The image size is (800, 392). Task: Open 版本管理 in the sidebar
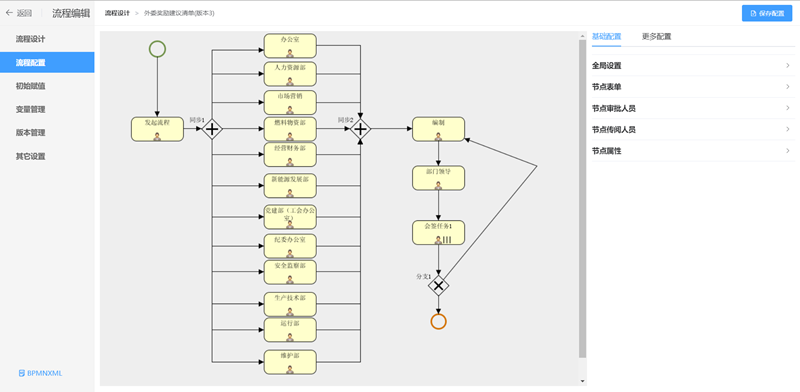47,133
